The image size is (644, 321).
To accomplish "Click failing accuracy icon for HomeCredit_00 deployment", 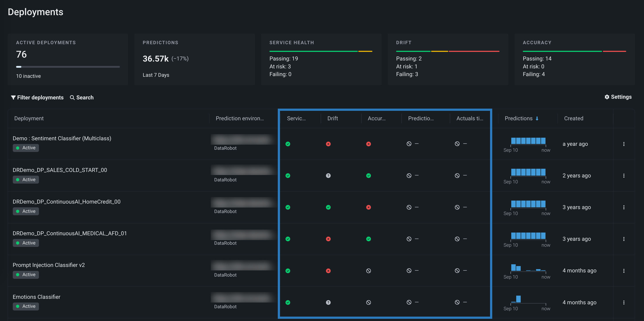I will point(368,207).
